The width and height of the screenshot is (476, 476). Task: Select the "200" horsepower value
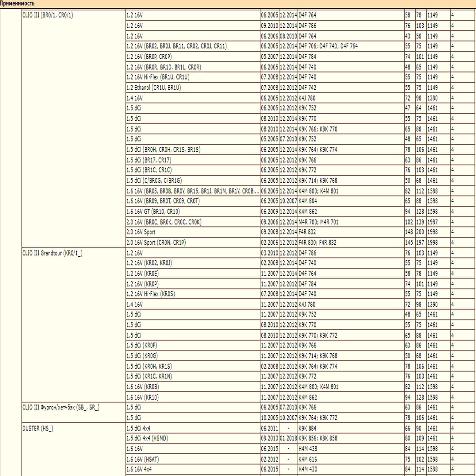[420, 232]
